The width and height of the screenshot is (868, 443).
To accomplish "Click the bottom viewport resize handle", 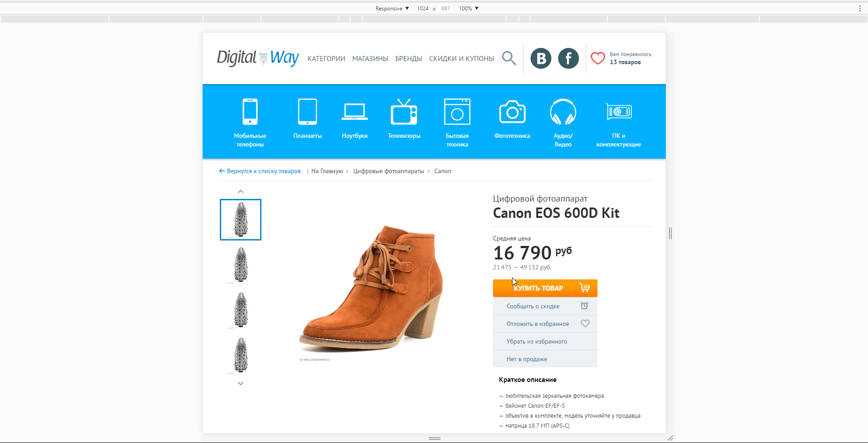I will (435, 438).
